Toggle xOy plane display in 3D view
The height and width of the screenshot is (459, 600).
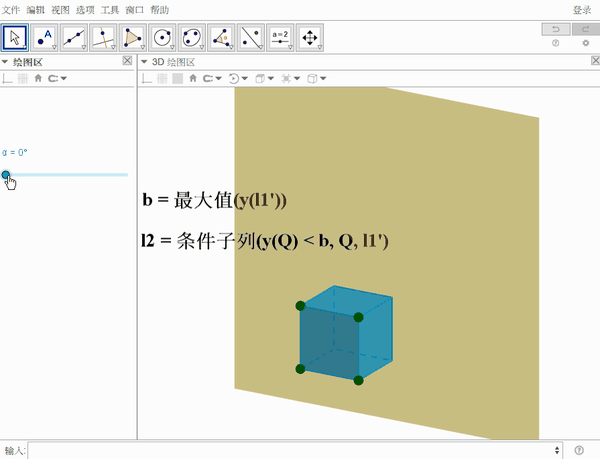click(178, 78)
